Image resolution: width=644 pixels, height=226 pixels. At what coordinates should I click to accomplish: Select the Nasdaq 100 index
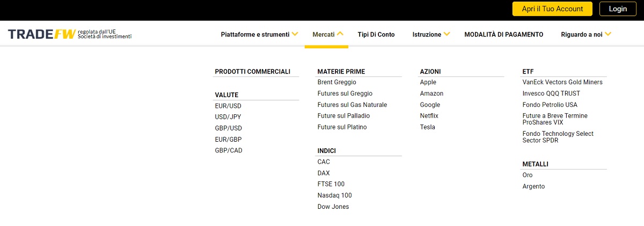334,196
